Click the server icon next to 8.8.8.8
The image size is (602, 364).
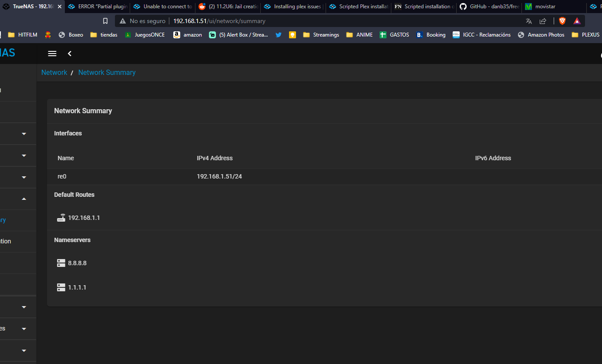pos(61,263)
